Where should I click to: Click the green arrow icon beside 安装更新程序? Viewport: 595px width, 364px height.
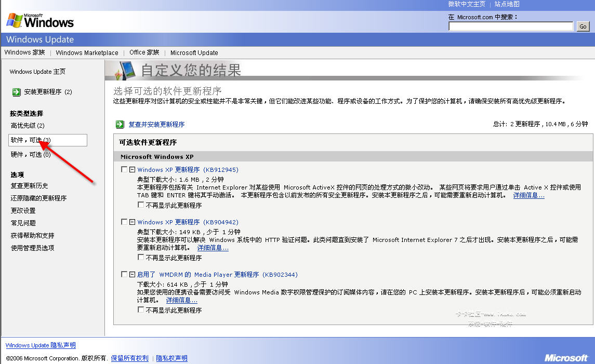[16, 92]
